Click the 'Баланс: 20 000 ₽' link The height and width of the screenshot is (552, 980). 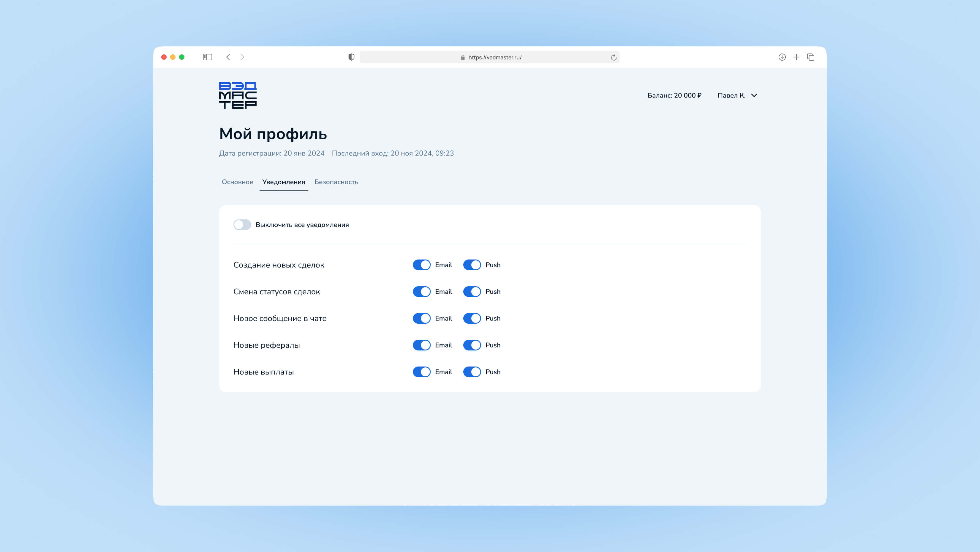pos(674,95)
